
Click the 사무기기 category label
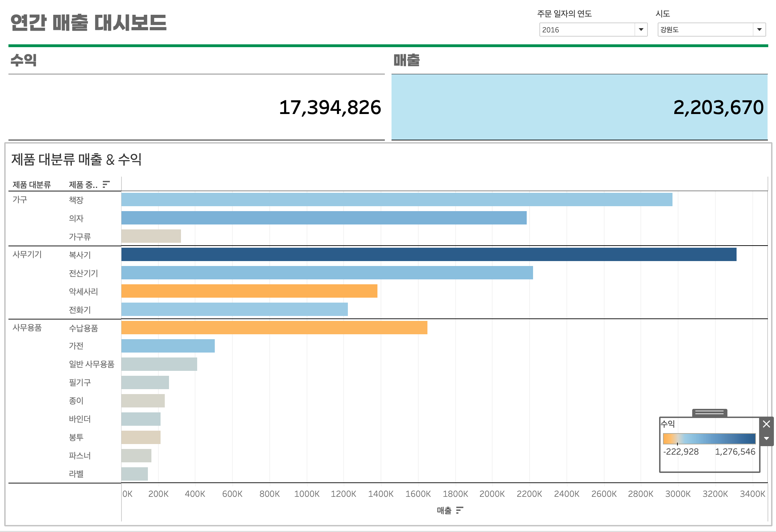tap(27, 254)
